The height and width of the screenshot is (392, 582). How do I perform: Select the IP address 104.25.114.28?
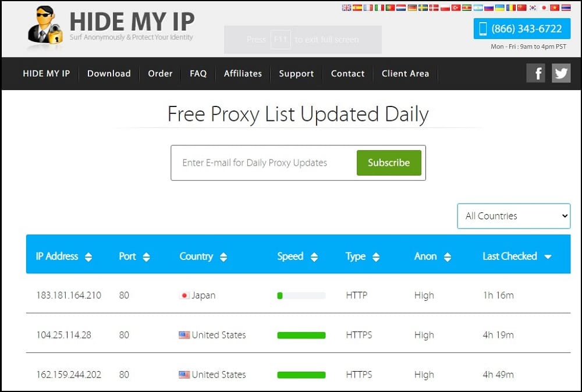point(63,335)
